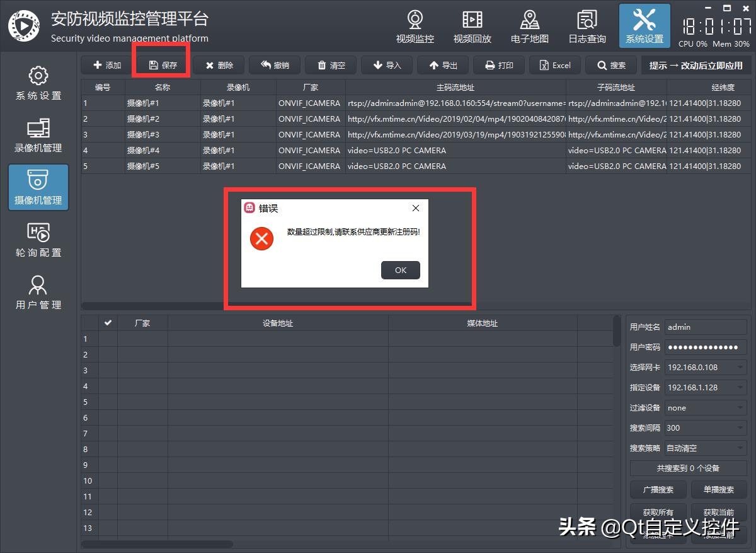756x553 pixels.
Task: Open the 选择网卡 network card dropdown
Action: click(x=705, y=367)
